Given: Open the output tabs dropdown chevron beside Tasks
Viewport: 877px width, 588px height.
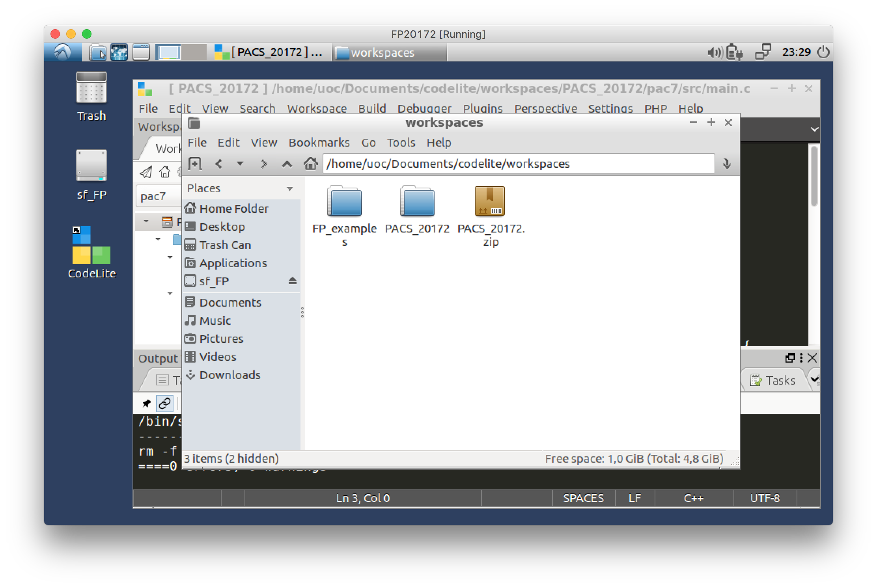Looking at the screenshot, I should tap(814, 379).
